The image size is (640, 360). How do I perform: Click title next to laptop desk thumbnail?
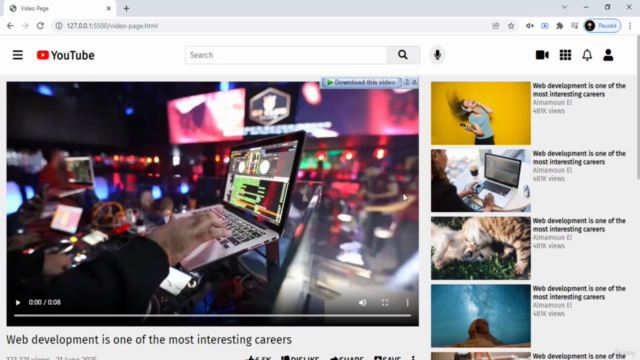(579, 158)
